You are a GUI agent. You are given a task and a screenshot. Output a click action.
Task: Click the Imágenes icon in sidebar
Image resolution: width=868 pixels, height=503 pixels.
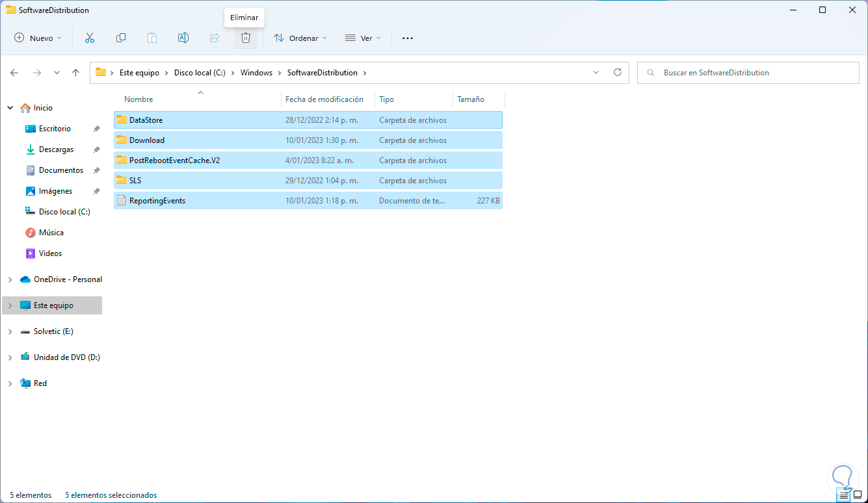[x=30, y=191]
